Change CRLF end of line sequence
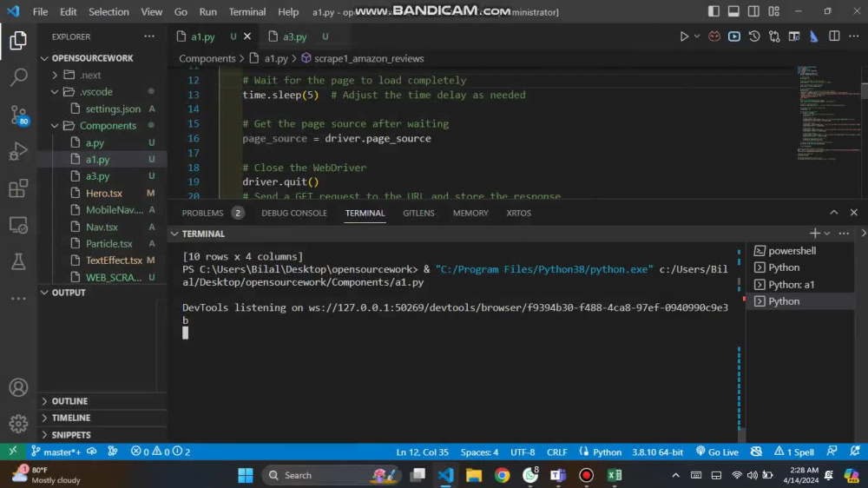Image resolution: width=868 pixels, height=488 pixels. pyautogui.click(x=557, y=452)
